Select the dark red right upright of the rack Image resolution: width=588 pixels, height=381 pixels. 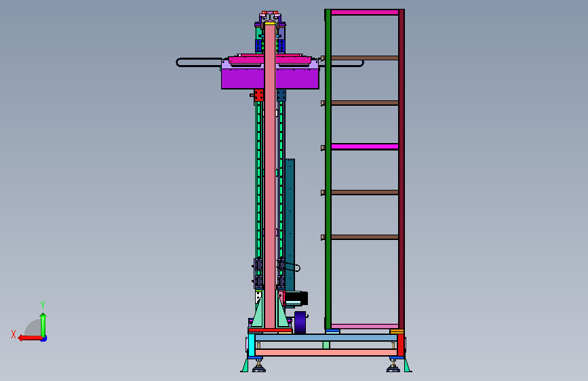[x=401, y=169]
